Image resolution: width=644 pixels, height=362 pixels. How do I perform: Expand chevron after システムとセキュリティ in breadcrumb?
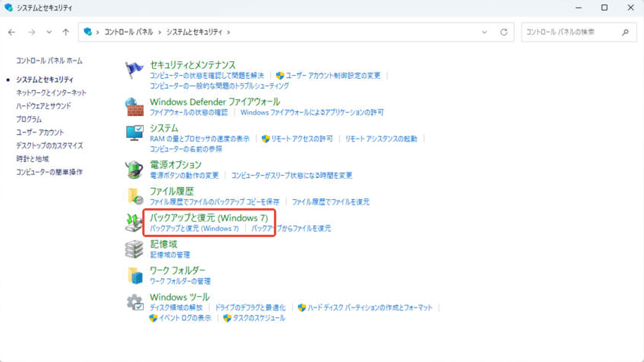229,32
